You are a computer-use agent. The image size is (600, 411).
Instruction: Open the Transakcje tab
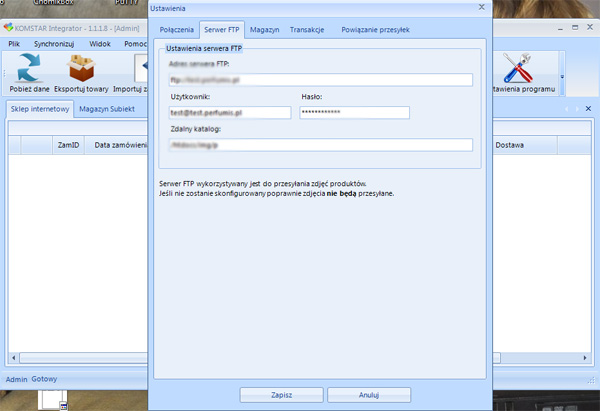pyautogui.click(x=307, y=30)
